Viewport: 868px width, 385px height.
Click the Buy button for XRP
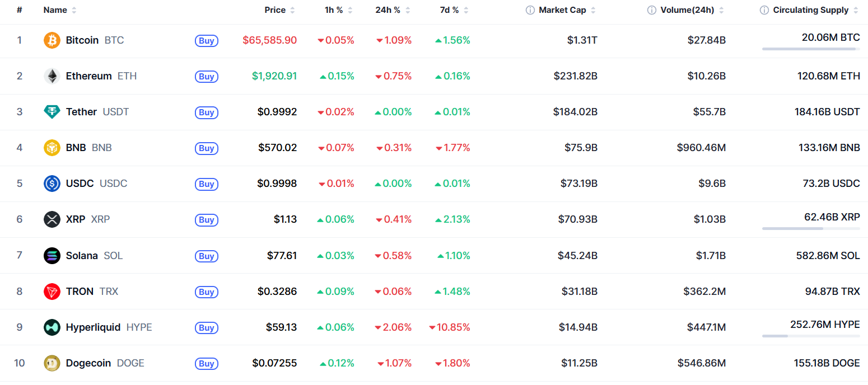click(207, 220)
